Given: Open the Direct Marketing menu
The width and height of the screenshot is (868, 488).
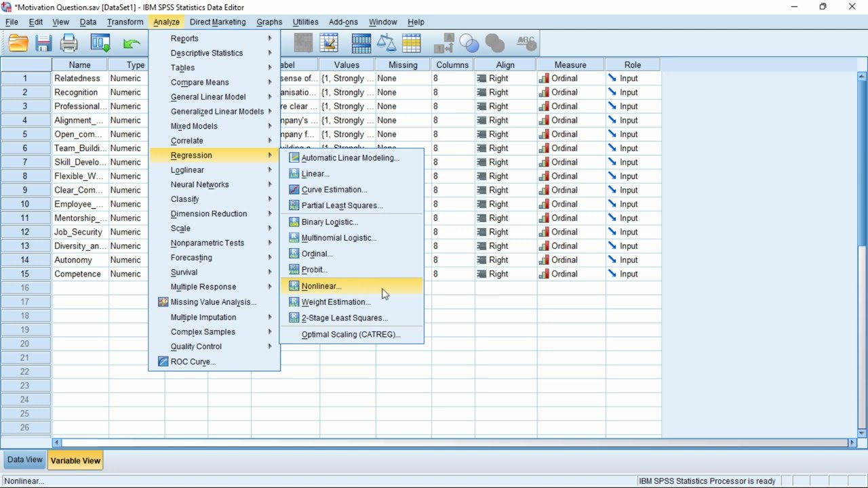Looking at the screenshot, I should 218,22.
